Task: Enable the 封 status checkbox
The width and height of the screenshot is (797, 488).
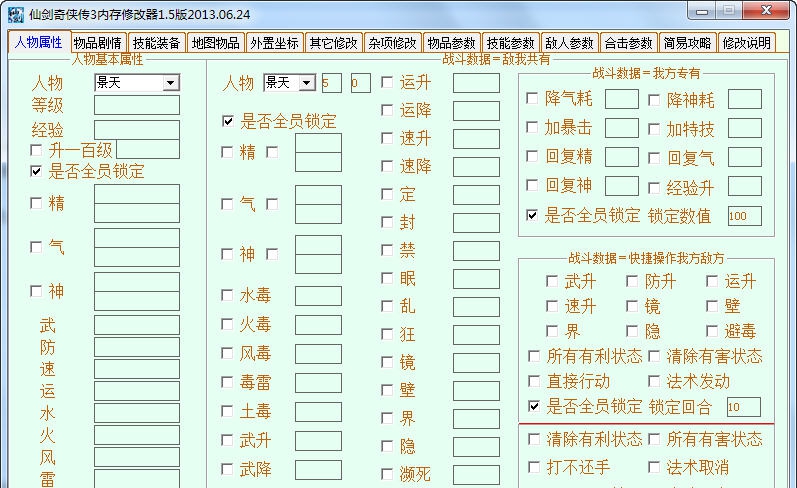Action: tap(387, 222)
